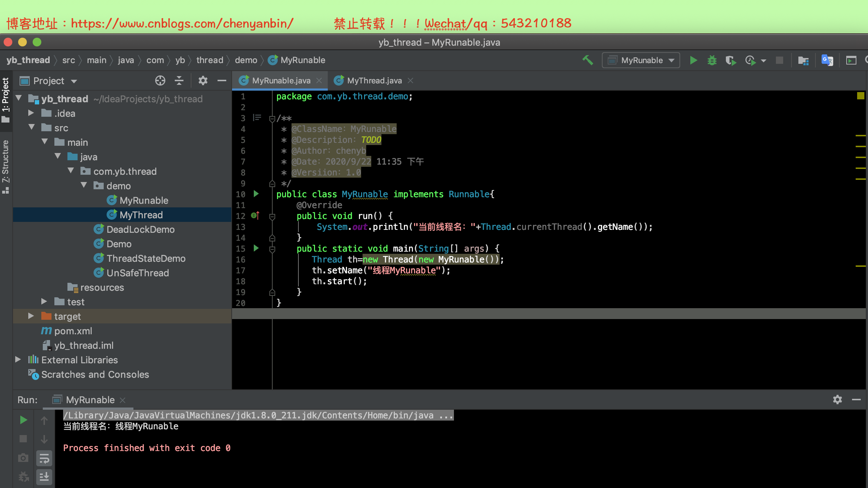The image size is (868, 488).
Task: Close MyRunnable run tab
Action: click(x=123, y=400)
